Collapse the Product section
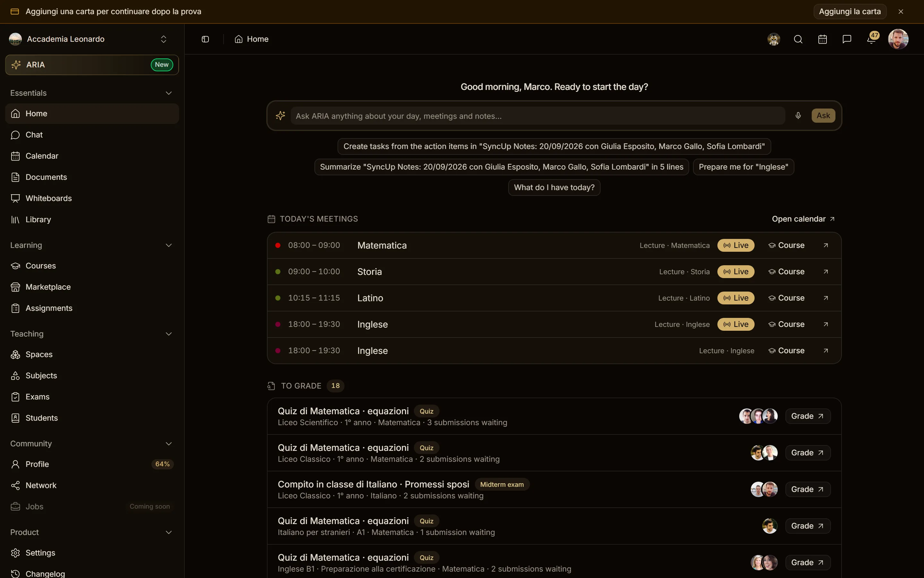 click(x=168, y=532)
